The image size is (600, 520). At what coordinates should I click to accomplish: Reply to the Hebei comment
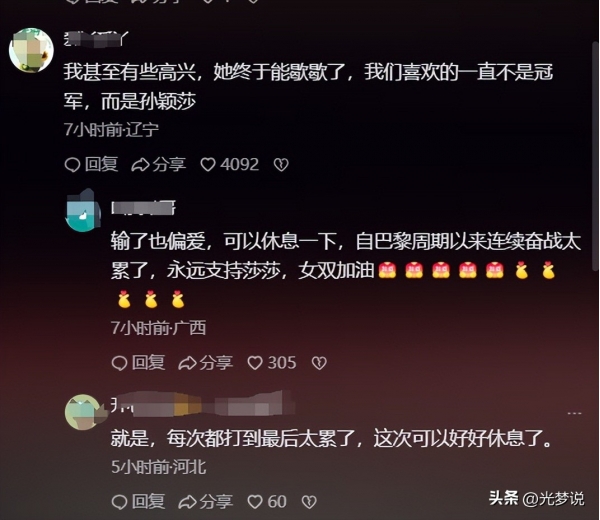pyautogui.click(x=138, y=502)
